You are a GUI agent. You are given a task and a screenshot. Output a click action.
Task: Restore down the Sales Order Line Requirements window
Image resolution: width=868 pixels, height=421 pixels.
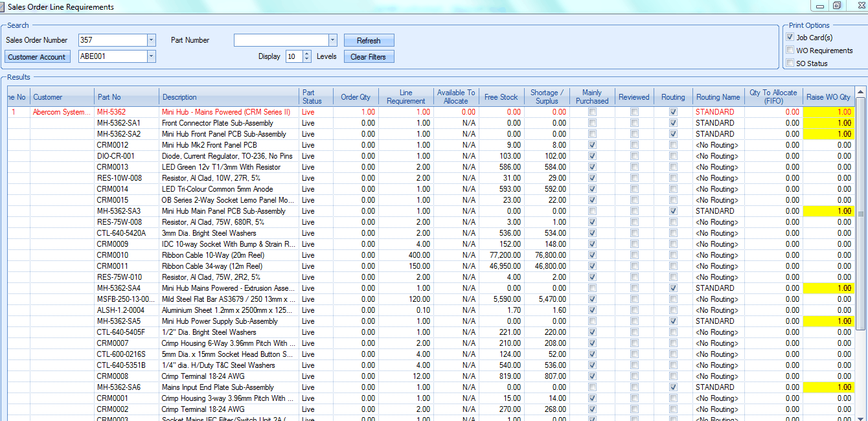(x=837, y=6)
